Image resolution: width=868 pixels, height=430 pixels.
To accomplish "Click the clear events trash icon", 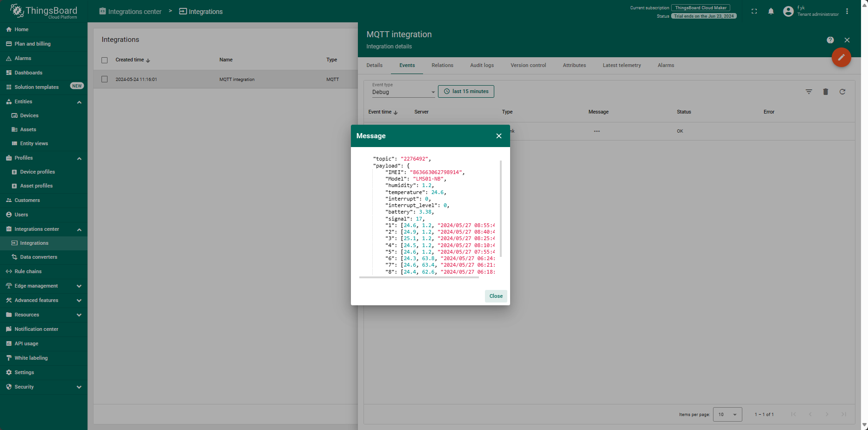I will point(825,92).
